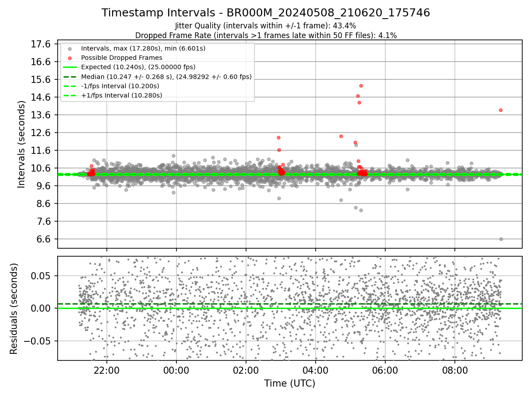The image size is (532, 399).
Task: Click legend entry 'Expected (10.240s), (25.00000 fps)'
Action: pos(138,67)
